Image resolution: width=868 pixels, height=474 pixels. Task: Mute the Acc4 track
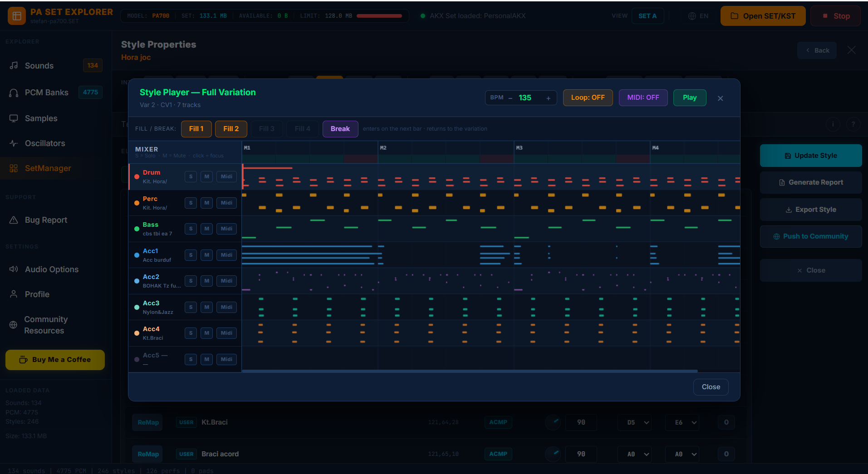pyautogui.click(x=206, y=333)
